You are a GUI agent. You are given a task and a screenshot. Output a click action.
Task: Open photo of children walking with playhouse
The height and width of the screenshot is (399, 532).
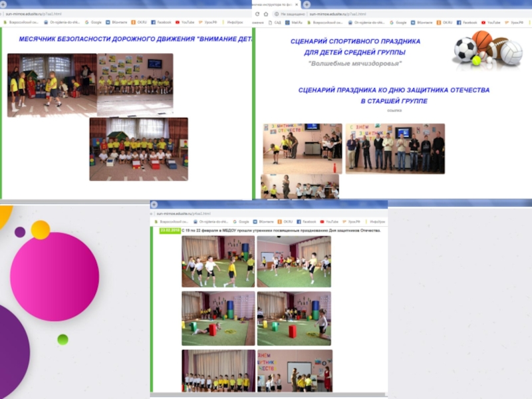tap(52, 85)
